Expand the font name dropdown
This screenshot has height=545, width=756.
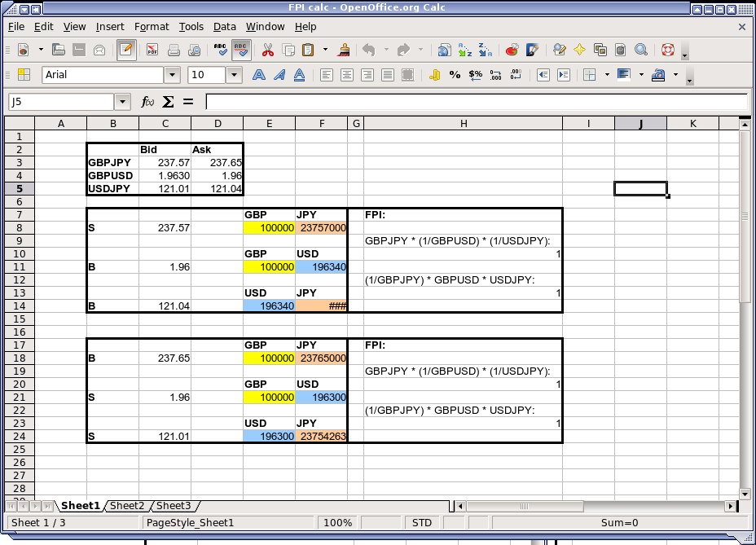coord(172,75)
